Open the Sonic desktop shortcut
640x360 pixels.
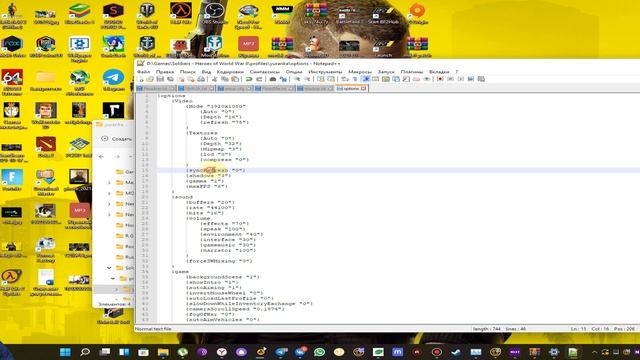point(113,47)
